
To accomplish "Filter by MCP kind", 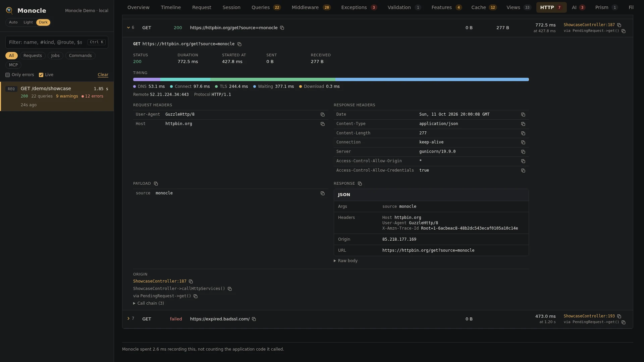I will pyautogui.click(x=13, y=65).
